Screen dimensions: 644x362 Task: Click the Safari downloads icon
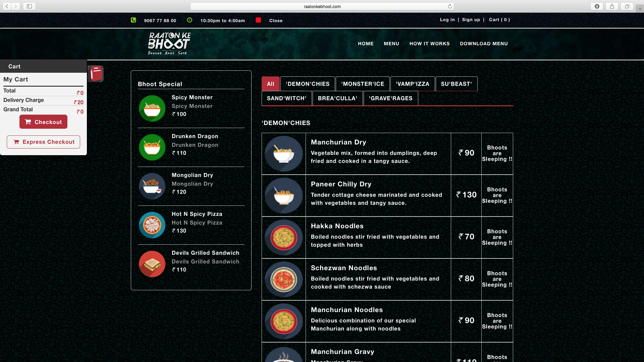tap(597, 6)
